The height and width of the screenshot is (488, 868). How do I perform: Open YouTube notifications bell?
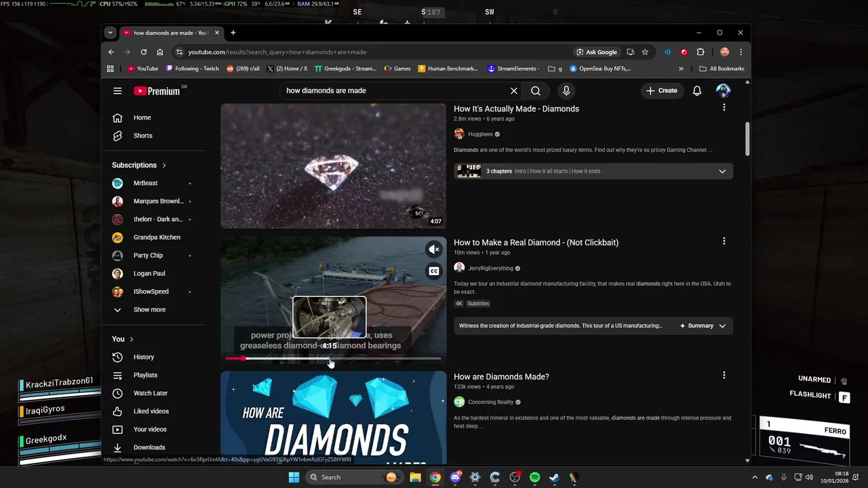pos(697,91)
